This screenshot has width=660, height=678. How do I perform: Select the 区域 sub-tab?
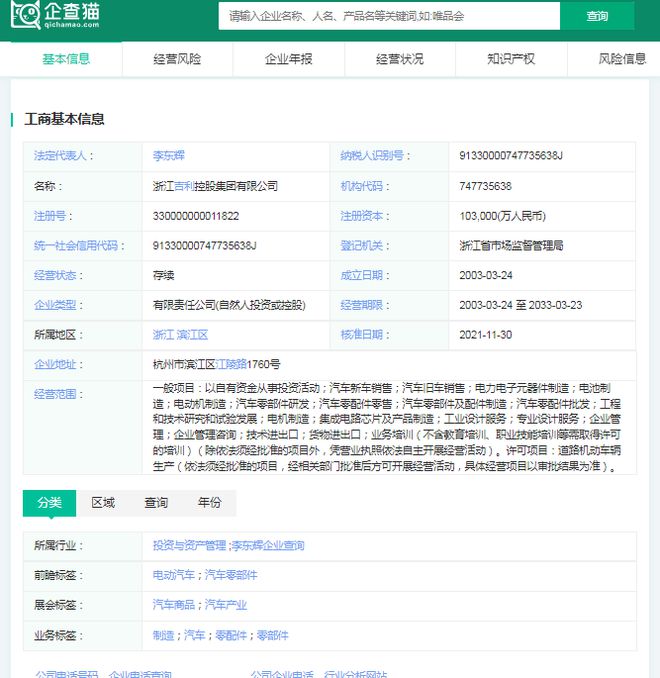(x=103, y=503)
